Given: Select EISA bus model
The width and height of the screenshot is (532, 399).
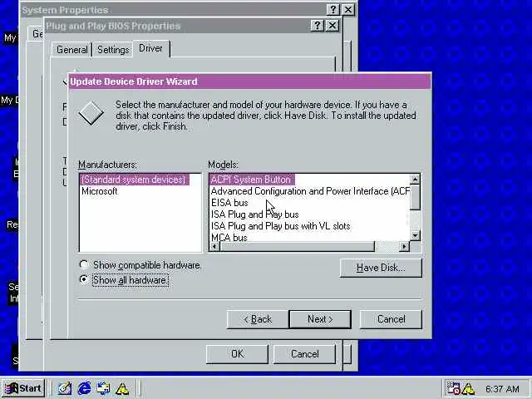Looking at the screenshot, I should [x=229, y=203].
